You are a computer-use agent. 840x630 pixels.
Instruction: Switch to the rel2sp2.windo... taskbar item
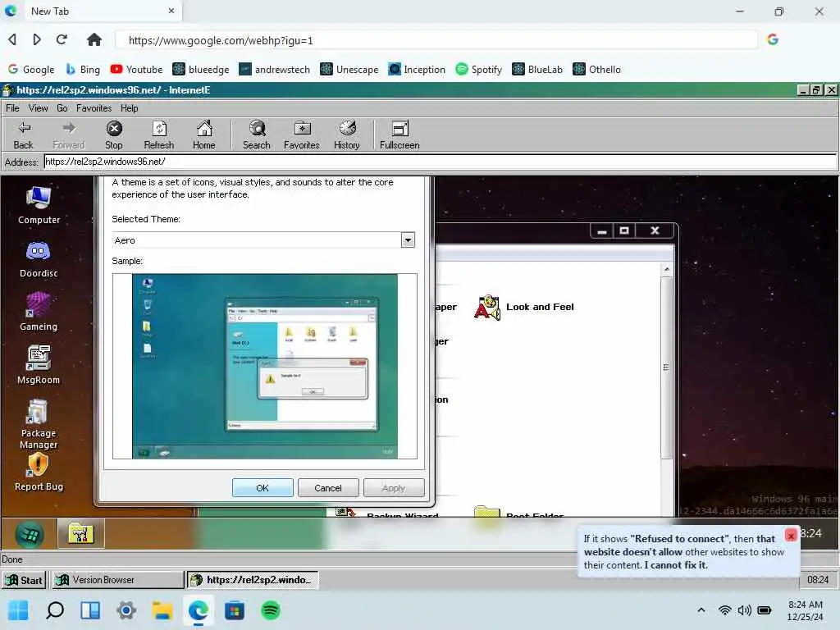point(253,580)
